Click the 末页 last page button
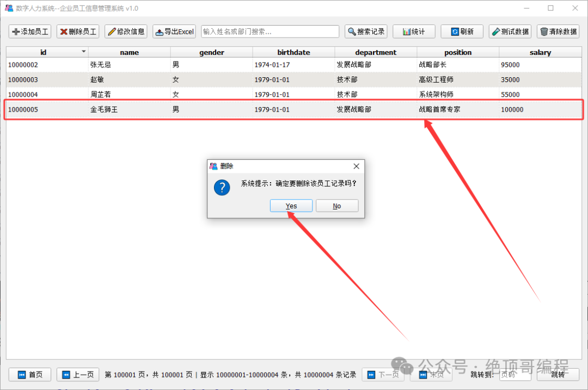Screen dimensions: 588x390 [431, 375]
